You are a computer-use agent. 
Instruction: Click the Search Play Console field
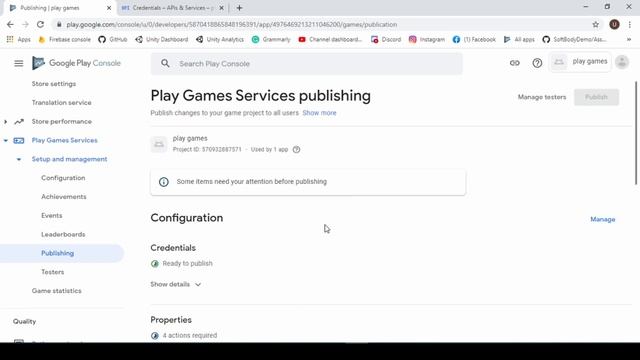click(307, 64)
